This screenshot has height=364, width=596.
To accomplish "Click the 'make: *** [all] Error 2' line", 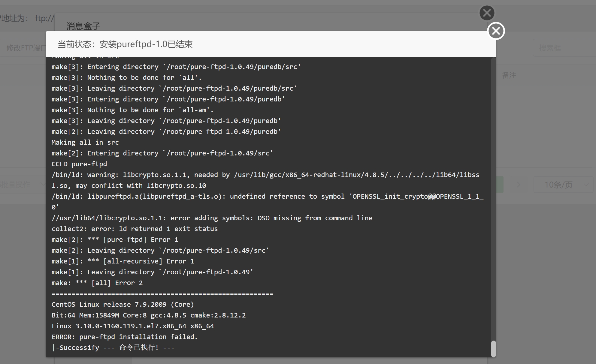I will (x=97, y=283).
